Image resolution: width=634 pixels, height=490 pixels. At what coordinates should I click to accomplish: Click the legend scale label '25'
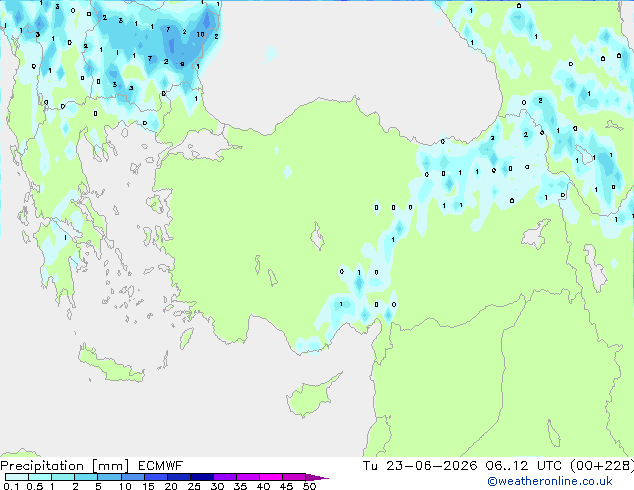click(x=194, y=486)
